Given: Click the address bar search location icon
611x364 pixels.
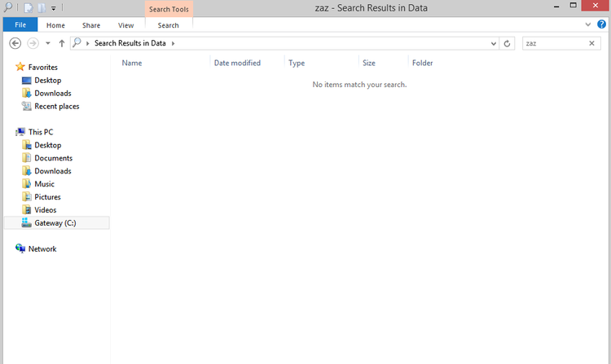Looking at the screenshot, I should tap(77, 42).
